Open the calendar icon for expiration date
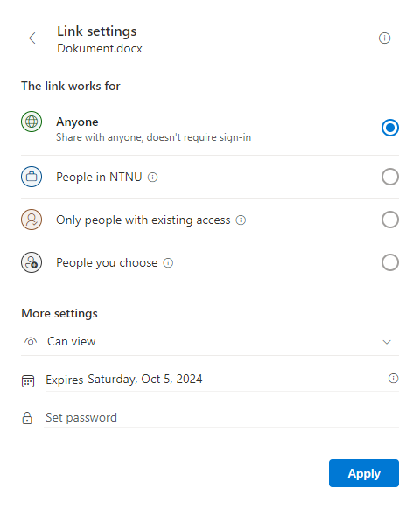420x516 pixels. (x=28, y=381)
